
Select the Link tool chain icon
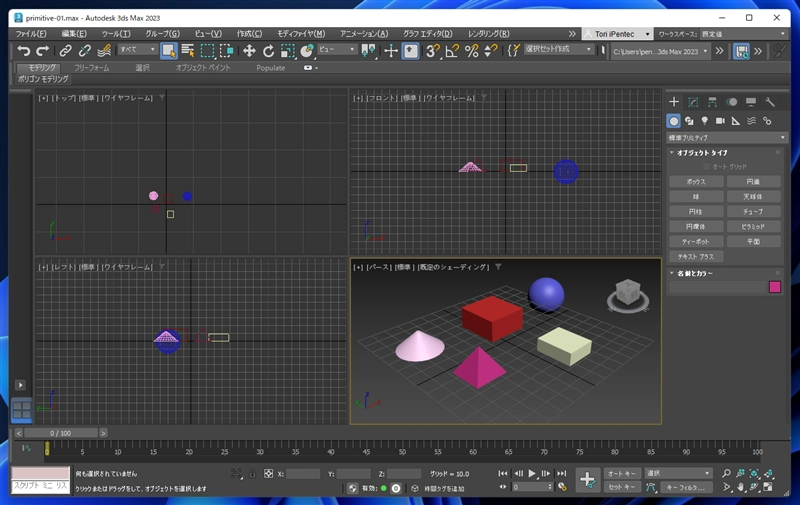pyautogui.click(x=65, y=50)
